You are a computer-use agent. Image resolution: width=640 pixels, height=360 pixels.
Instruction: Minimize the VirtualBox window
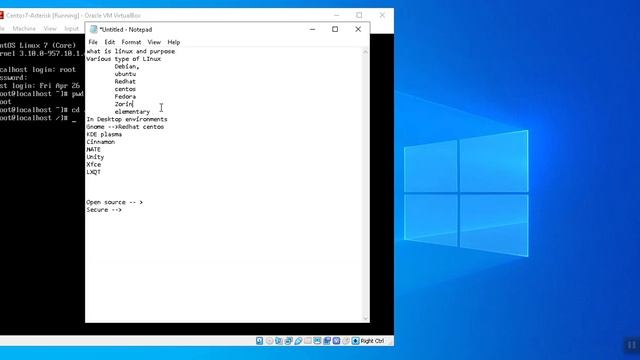pyautogui.click(x=337, y=16)
